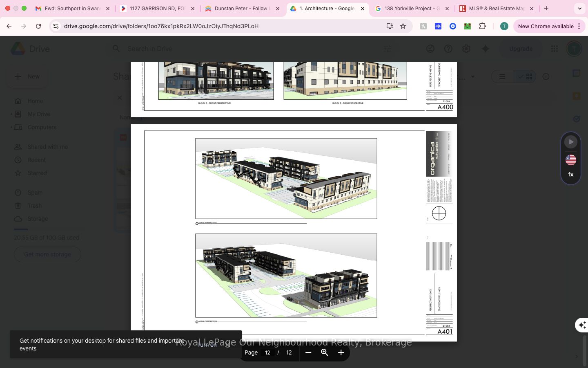Click the install app icon in address bar

click(x=390, y=26)
